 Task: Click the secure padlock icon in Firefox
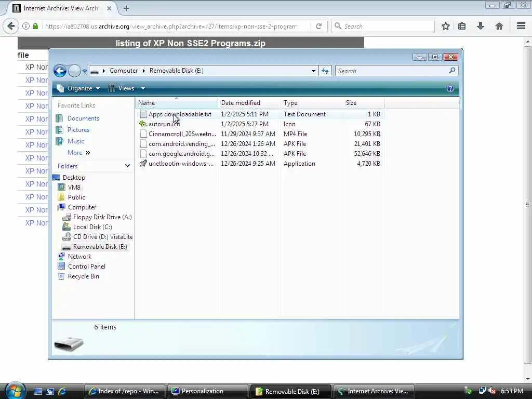pos(35,26)
